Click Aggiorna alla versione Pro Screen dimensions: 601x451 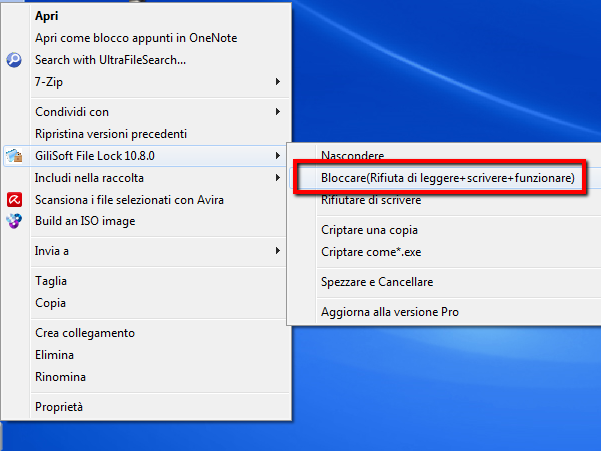pyautogui.click(x=389, y=312)
